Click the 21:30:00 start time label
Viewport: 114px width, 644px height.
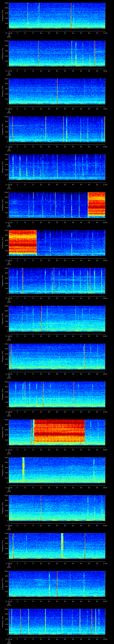click(x=9, y=564)
